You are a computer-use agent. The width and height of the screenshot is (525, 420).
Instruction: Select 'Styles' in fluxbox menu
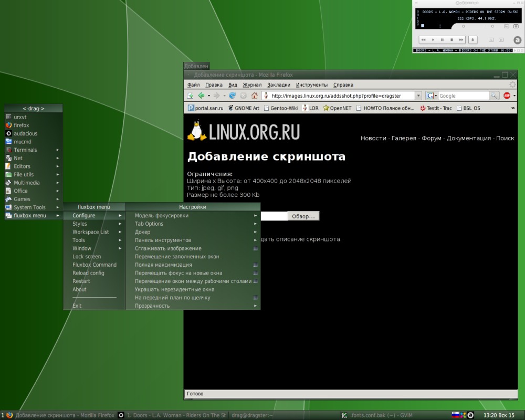(x=94, y=224)
